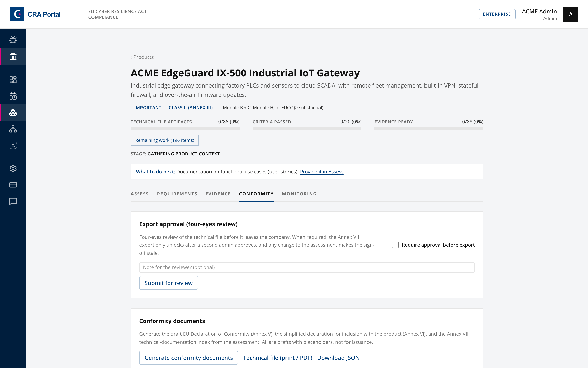Open the billing card sidebar icon
The image size is (588, 368).
point(13,185)
